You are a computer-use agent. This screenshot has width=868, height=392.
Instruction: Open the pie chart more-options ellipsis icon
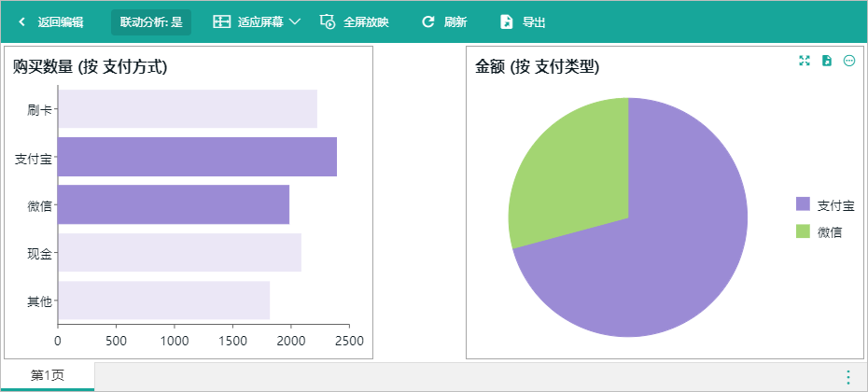tap(849, 61)
